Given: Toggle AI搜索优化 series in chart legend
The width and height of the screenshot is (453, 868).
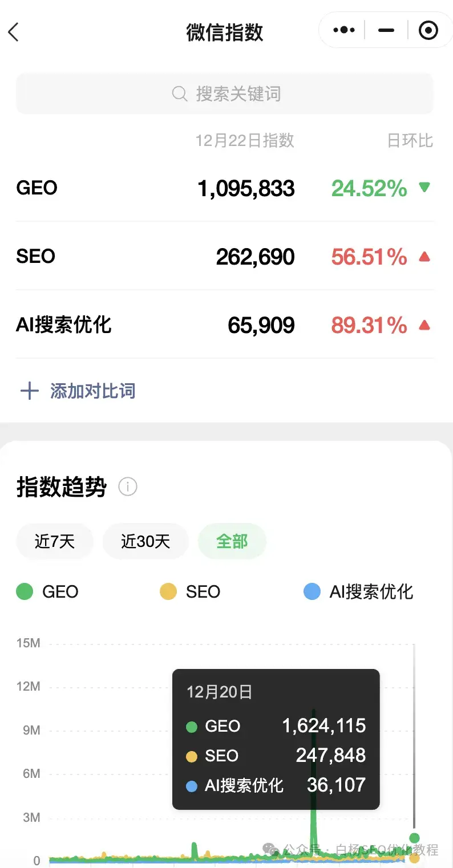Looking at the screenshot, I should (358, 592).
